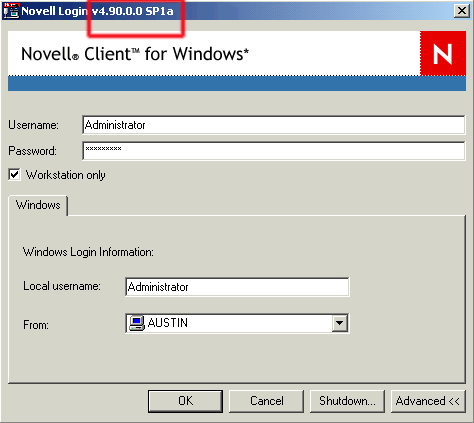Collapse options with Advanced << button
Screen dimensions: 474x423
pos(428,401)
